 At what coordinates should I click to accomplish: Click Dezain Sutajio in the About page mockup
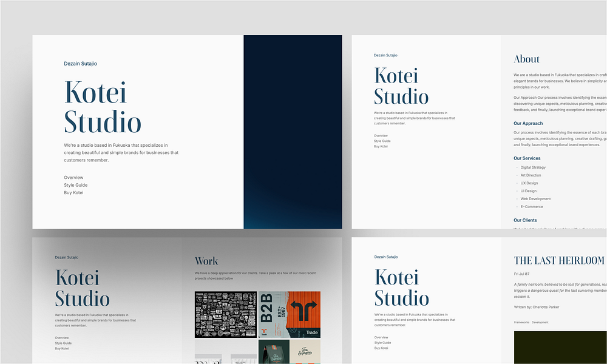385,55
